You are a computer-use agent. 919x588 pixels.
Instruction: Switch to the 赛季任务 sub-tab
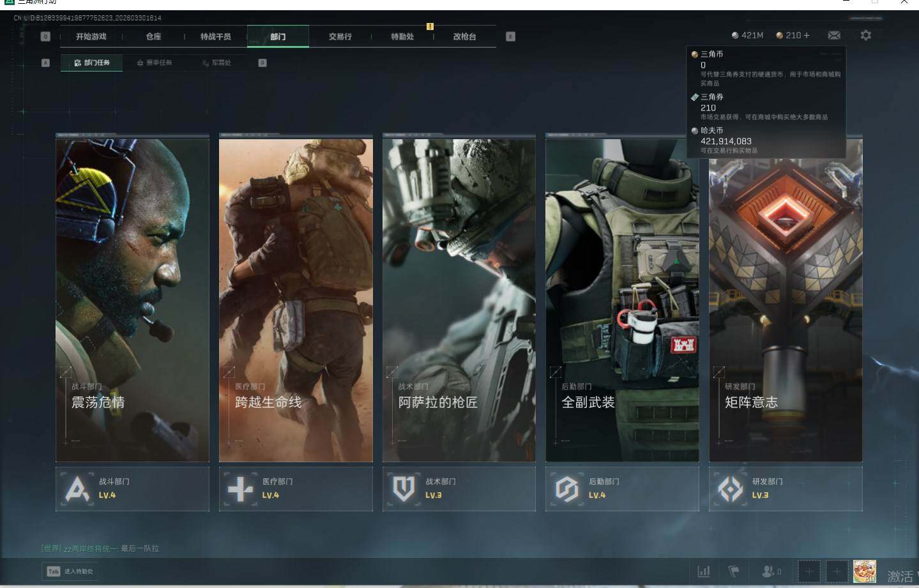pyautogui.click(x=155, y=63)
